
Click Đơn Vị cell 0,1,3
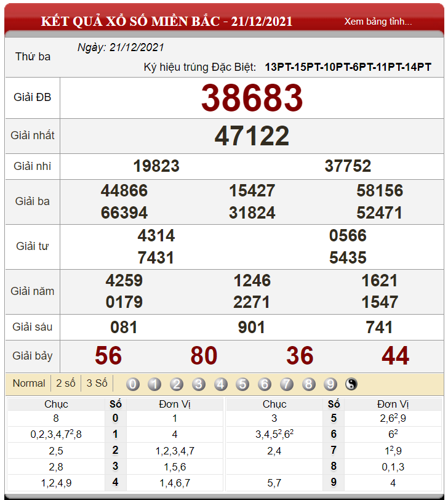pos(393,467)
